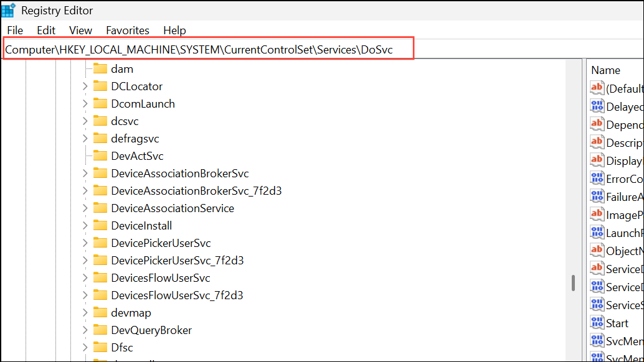Select the defragsvc key label
Screen dimensions: 644x362
(x=135, y=139)
